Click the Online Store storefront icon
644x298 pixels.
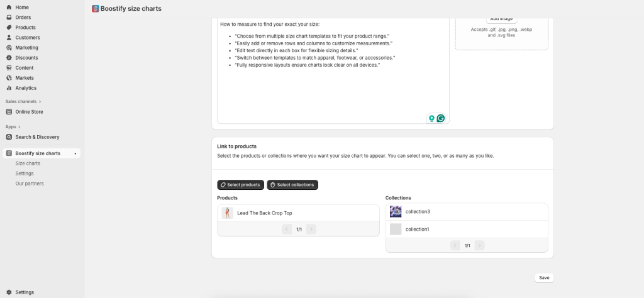pos(9,112)
